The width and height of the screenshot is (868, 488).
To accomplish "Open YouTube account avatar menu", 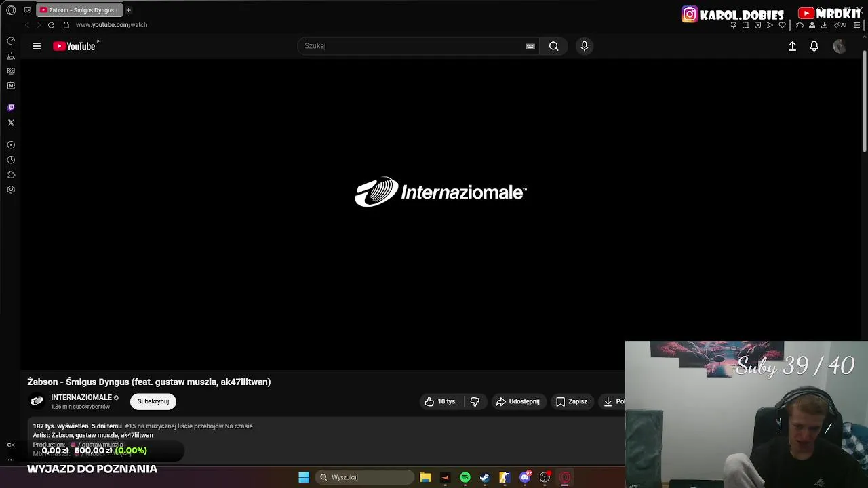I will tap(840, 46).
